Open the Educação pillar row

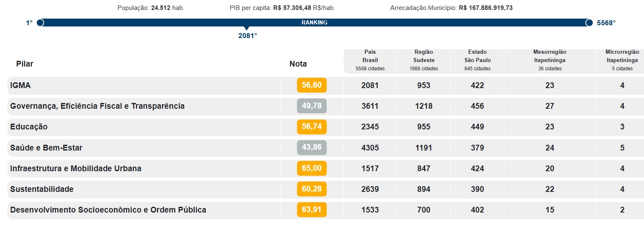[29, 127]
